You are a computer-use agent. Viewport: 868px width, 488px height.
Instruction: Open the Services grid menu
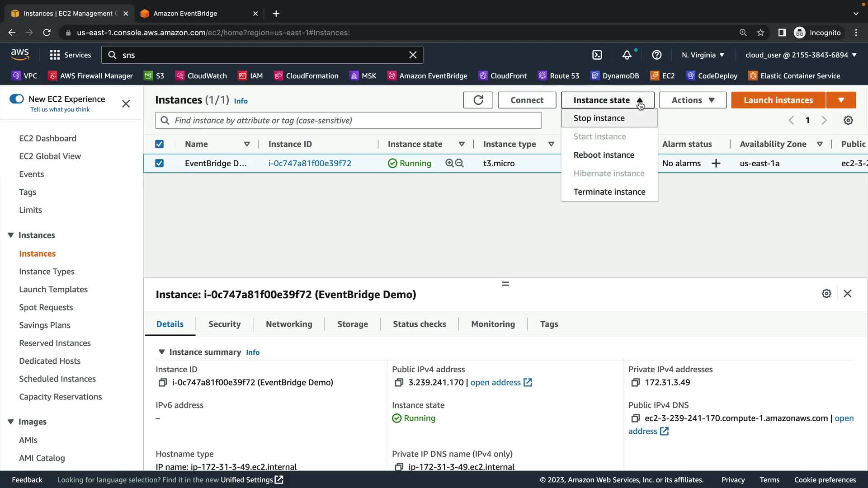(55, 55)
